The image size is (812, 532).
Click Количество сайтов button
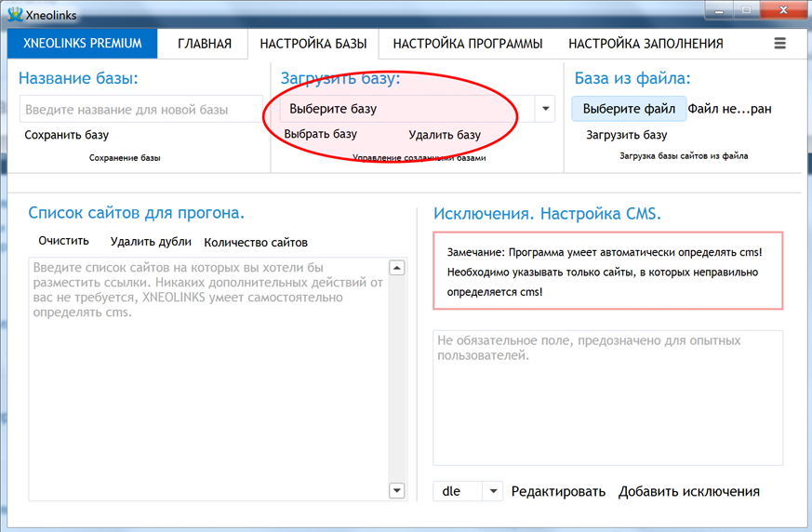256,243
